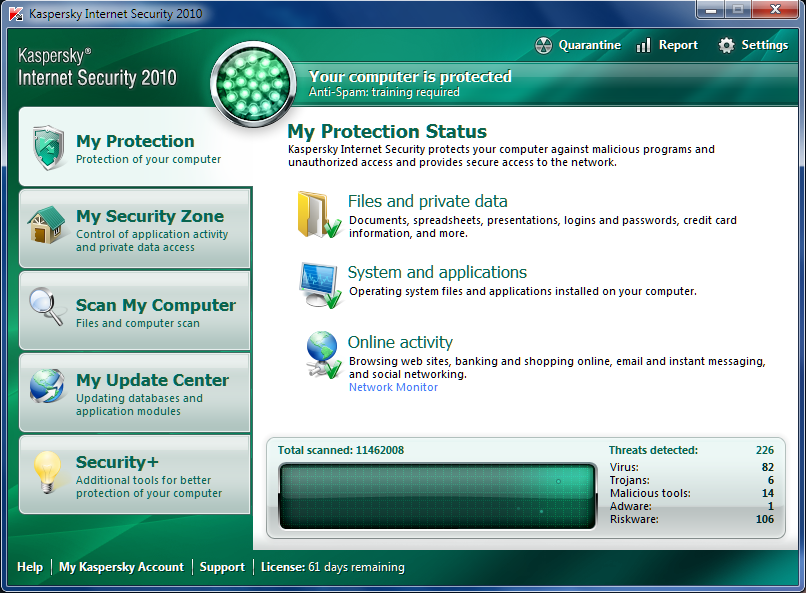Open System and applications heading
The width and height of the screenshot is (806, 593).
[x=437, y=272]
